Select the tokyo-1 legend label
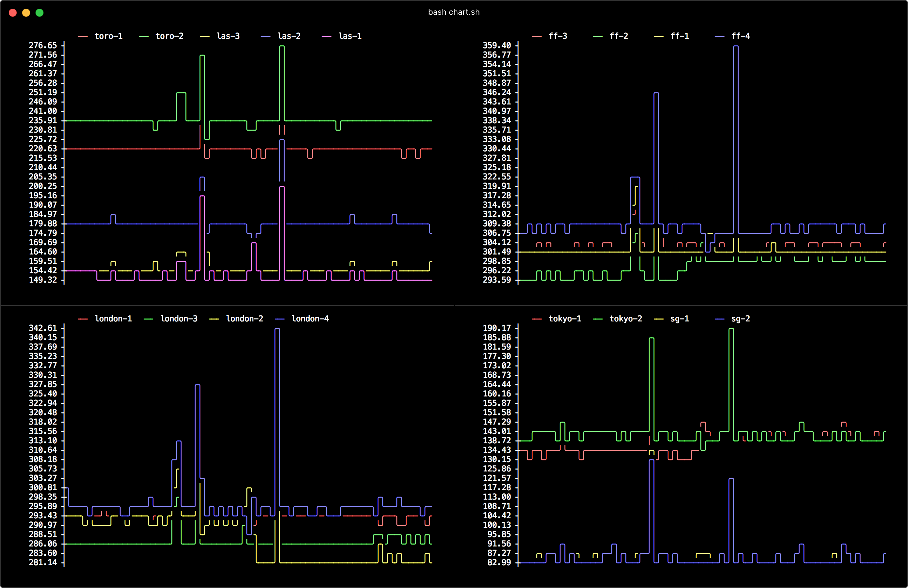Screen dimensions: 908x588 coord(564,318)
